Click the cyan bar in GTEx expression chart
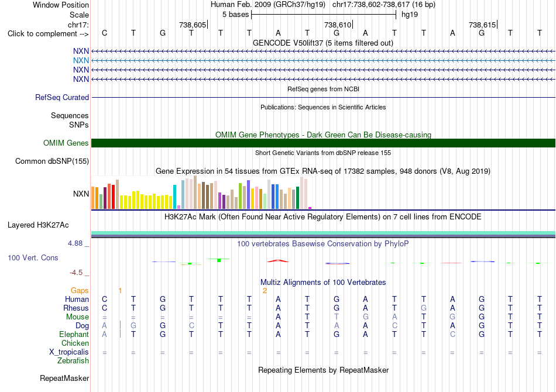This screenshot has width=556, height=392. tap(174, 197)
